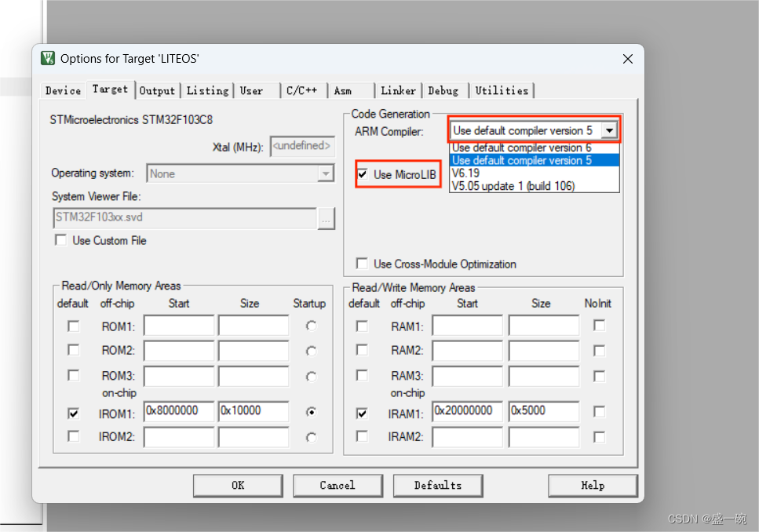Open the Listing tab
The image size is (759, 532).
(208, 90)
